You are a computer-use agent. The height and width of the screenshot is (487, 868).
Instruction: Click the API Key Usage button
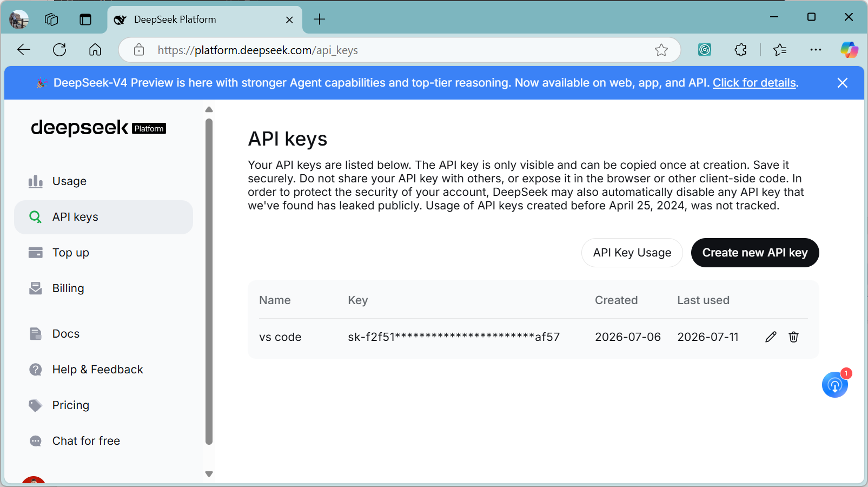(x=632, y=253)
